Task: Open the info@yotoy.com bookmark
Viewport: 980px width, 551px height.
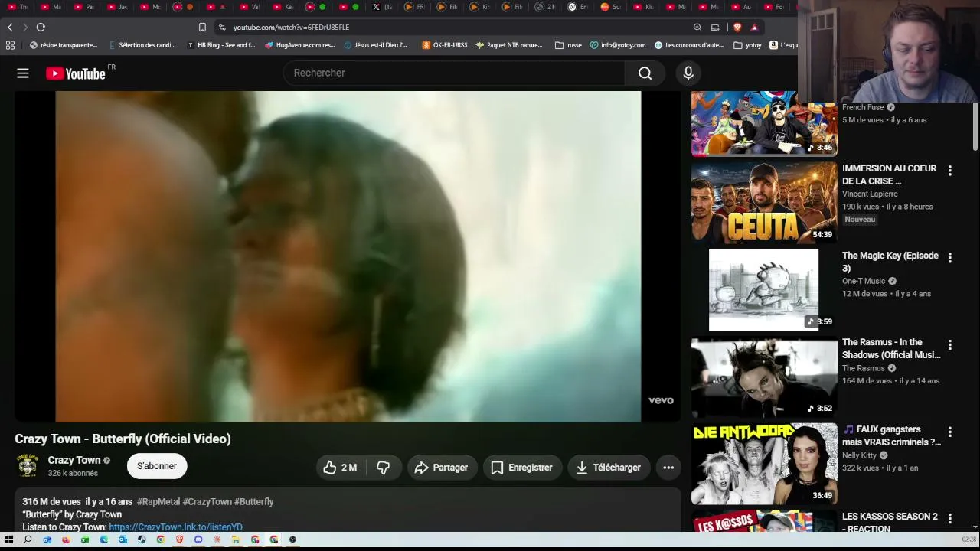Action: tap(617, 45)
